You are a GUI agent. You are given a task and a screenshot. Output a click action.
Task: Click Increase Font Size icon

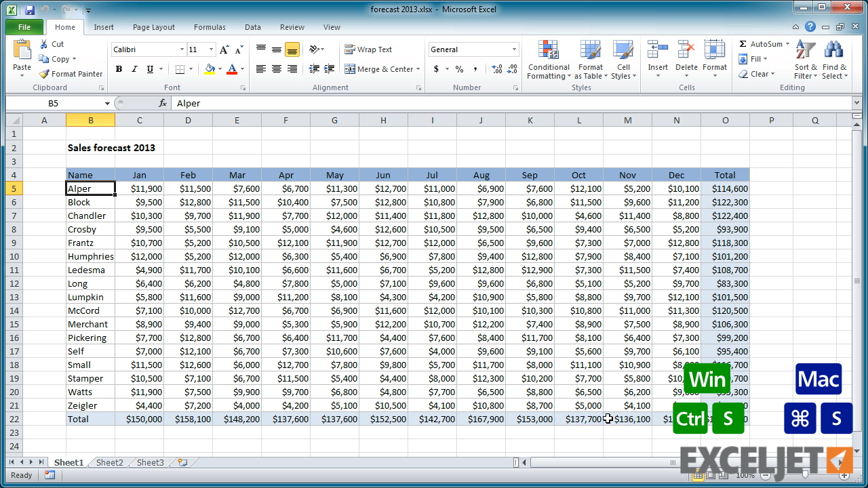(x=224, y=49)
